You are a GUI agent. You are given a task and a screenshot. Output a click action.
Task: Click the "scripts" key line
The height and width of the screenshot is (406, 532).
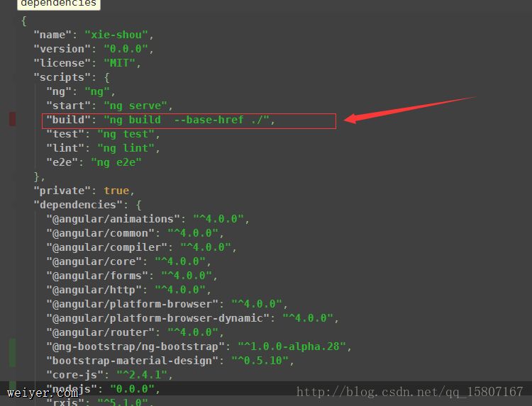tap(62, 77)
